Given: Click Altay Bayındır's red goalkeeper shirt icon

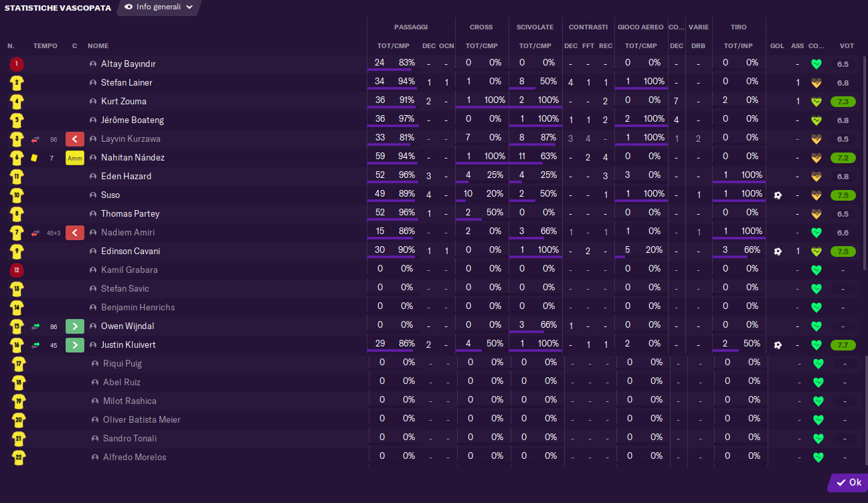Looking at the screenshot, I should (x=17, y=64).
